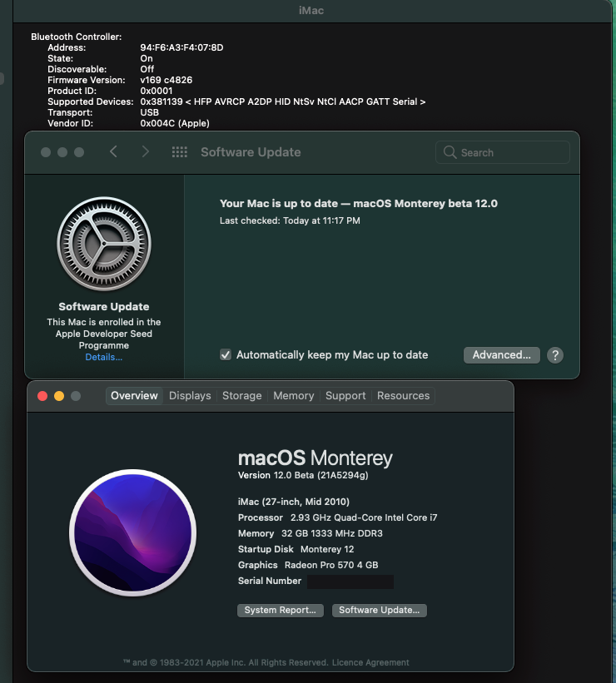Select the Support tab
This screenshot has height=683, width=616.
[345, 395]
